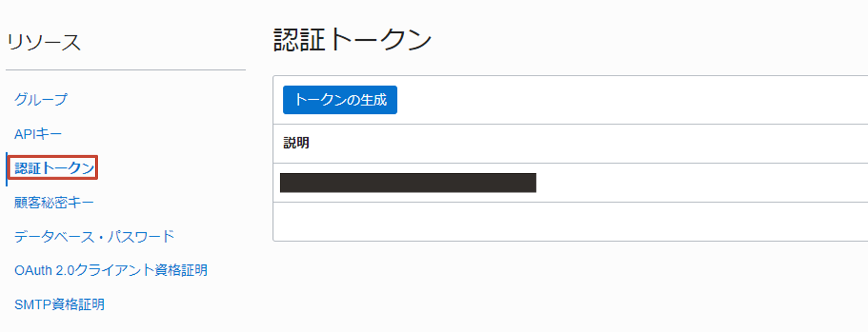Open the 顧客秘密キー section
Screen dimensions: 868x332
(x=54, y=202)
